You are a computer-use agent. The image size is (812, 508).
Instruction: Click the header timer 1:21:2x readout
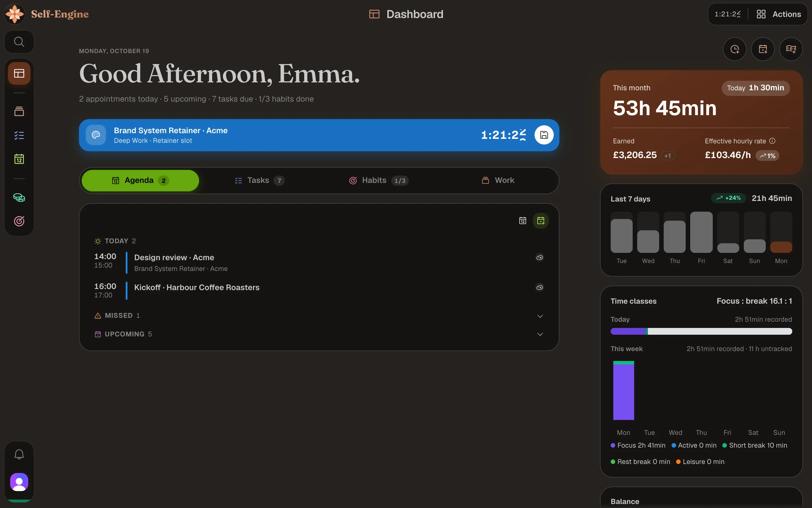click(x=727, y=14)
